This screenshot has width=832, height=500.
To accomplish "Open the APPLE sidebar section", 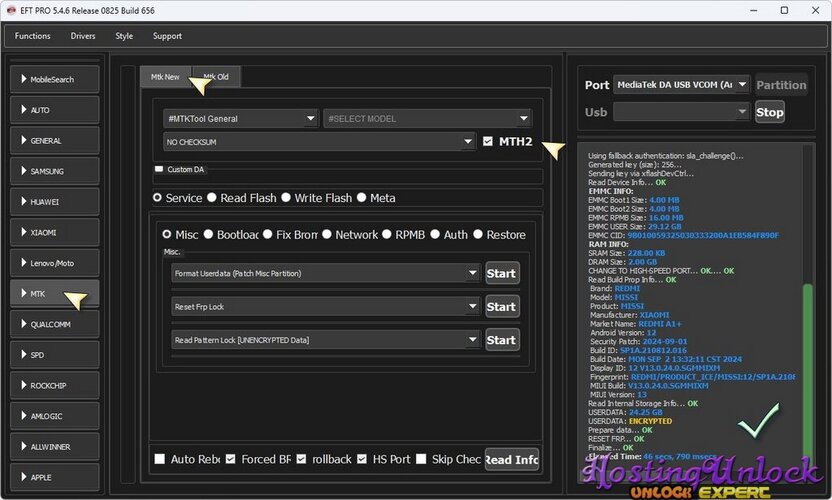I will [54, 477].
